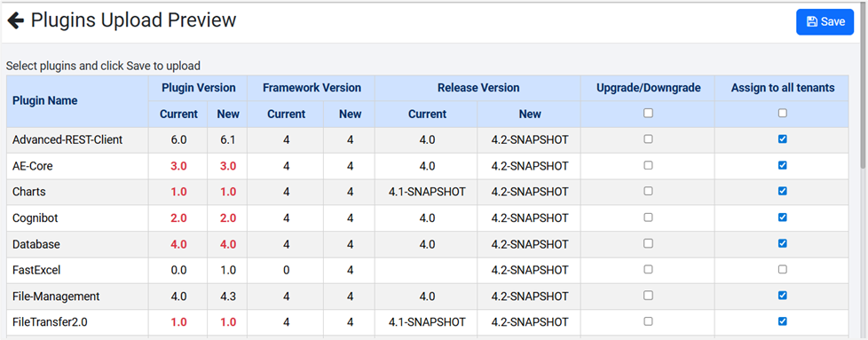
Task: Select the AE-Core plugin name
Action: (33, 166)
